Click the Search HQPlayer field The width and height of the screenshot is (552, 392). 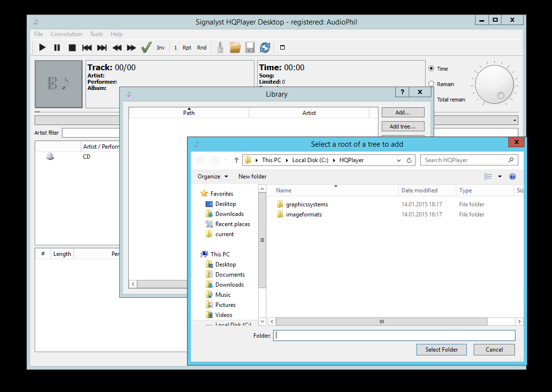point(469,160)
